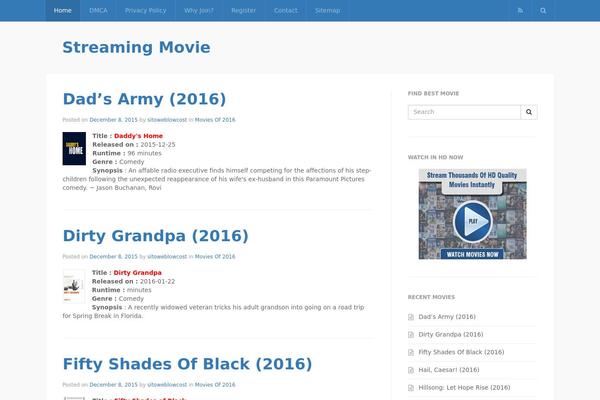Click date link under Dirty Grandpa heading
This screenshot has width=600, height=400.
113,256
